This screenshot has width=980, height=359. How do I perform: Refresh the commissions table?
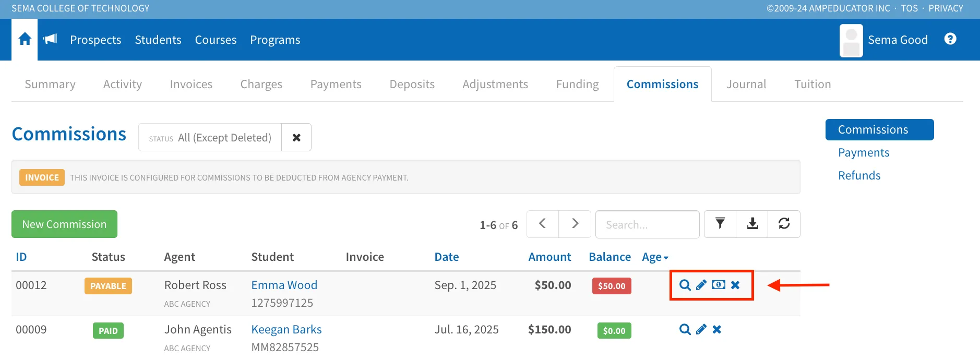click(x=784, y=224)
